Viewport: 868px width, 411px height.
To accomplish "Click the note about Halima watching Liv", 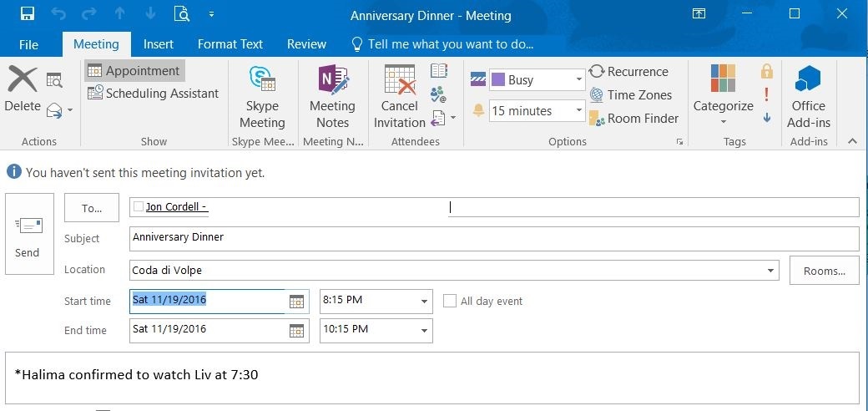I will pos(137,375).
